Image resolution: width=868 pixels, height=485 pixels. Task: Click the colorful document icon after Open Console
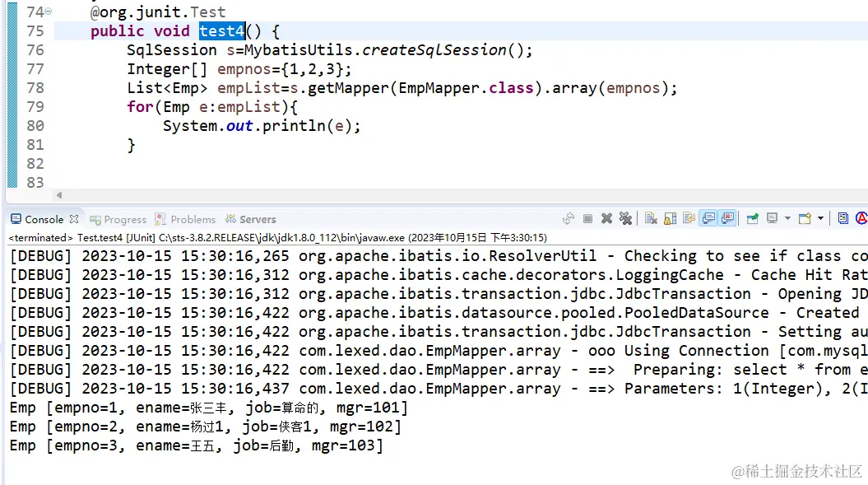[842, 219]
